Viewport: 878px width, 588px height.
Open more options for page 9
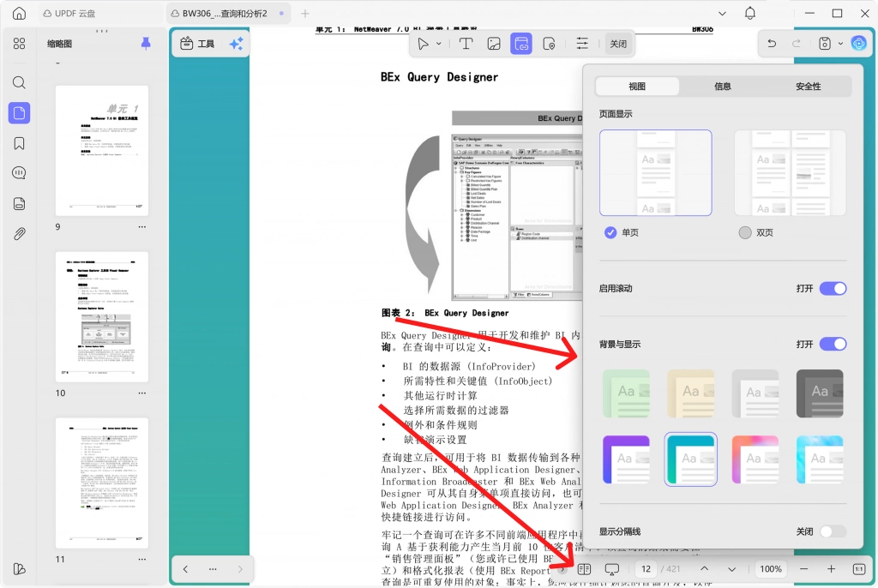[x=142, y=227]
